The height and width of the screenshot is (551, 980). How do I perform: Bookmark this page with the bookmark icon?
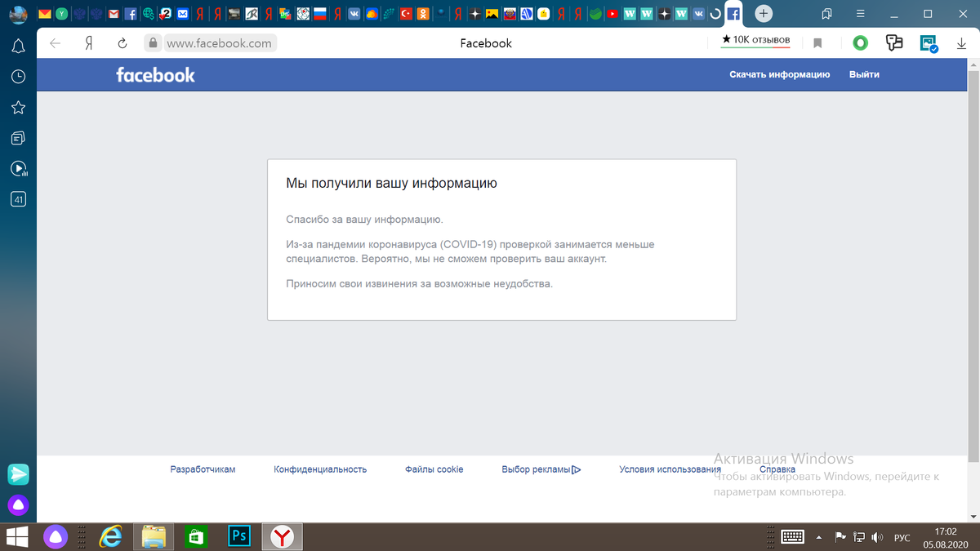[817, 43]
